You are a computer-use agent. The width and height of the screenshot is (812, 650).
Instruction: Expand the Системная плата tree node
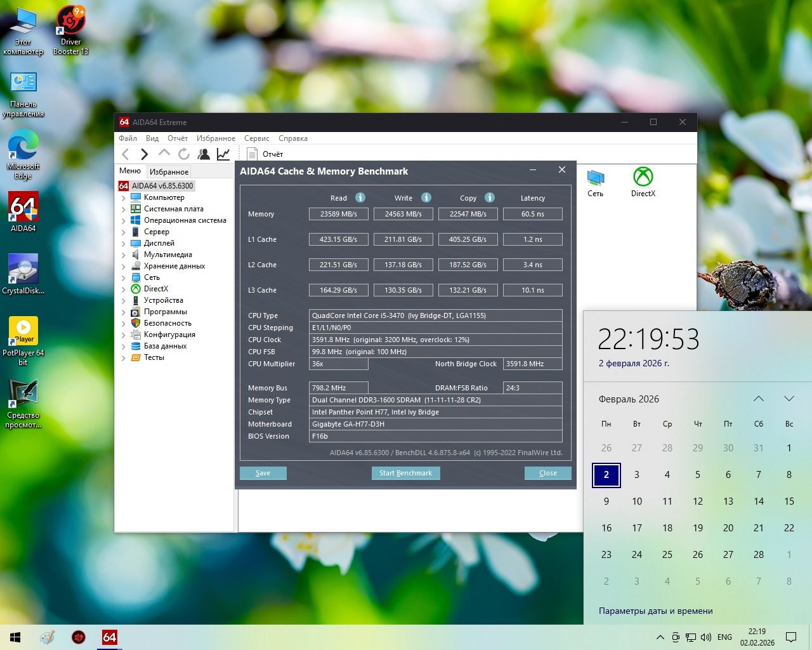(x=123, y=209)
